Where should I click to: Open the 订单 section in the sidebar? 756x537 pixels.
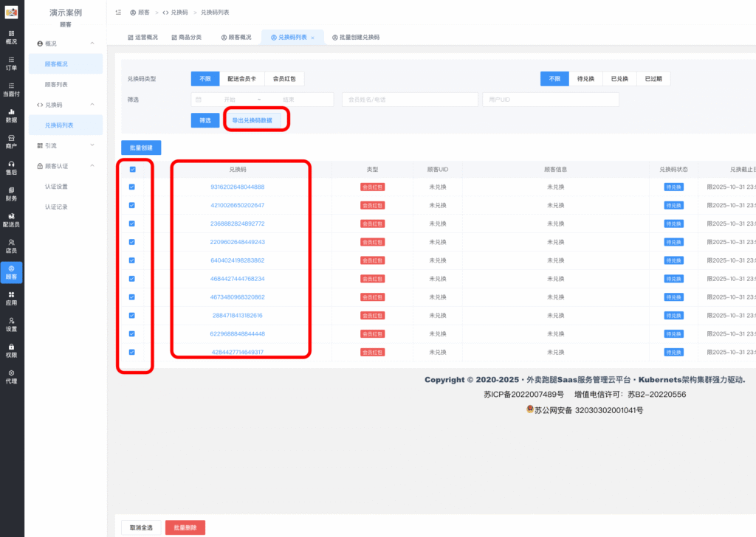tap(12, 63)
